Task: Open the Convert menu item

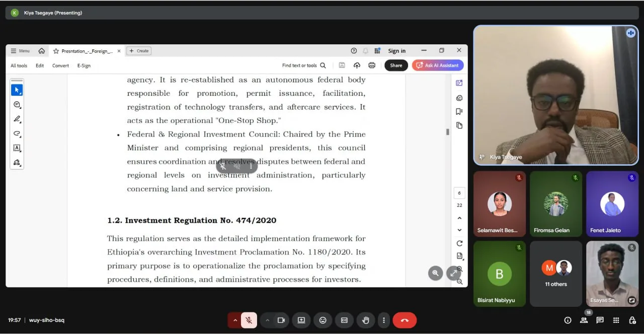Action: coord(60,65)
